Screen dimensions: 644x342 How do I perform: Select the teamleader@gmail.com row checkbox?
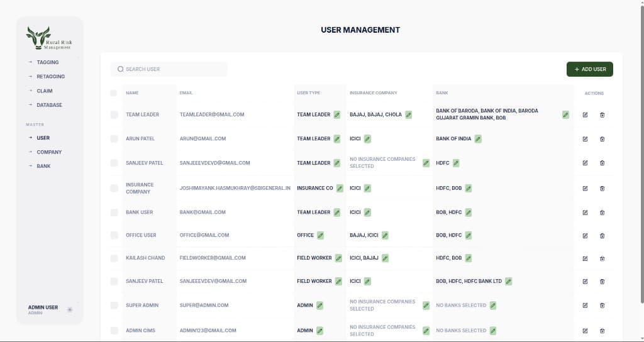pyautogui.click(x=114, y=114)
